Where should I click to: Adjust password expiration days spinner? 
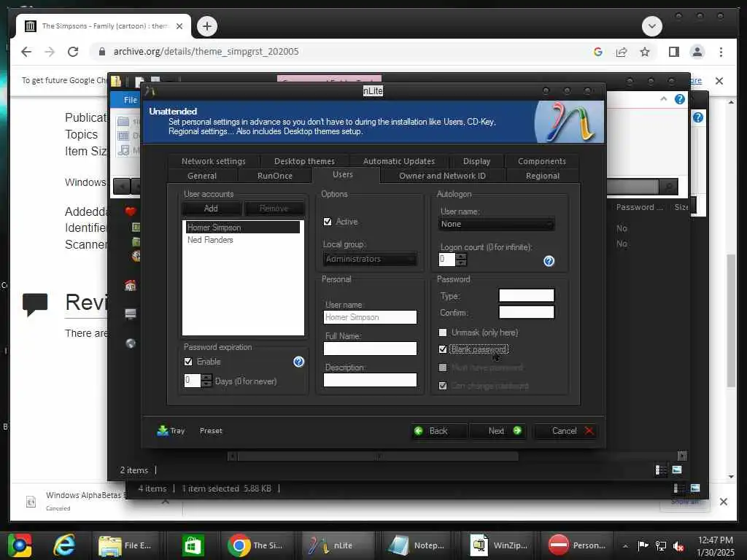(x=206, y=381)
